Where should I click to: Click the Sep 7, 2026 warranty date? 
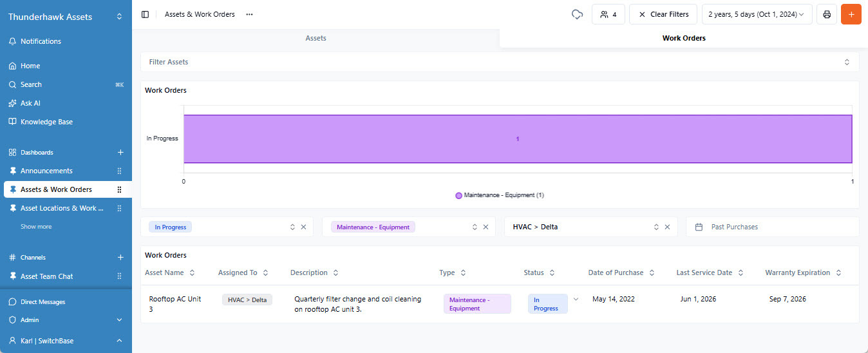[788, 299]
